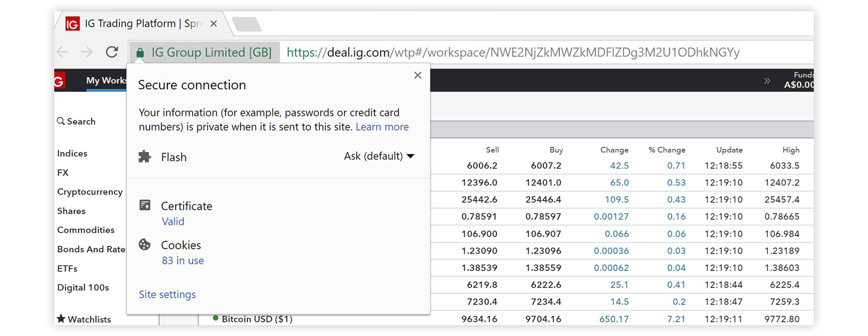
Task: Click the Funds A$0.00 balance
Action: click(799, 80)
